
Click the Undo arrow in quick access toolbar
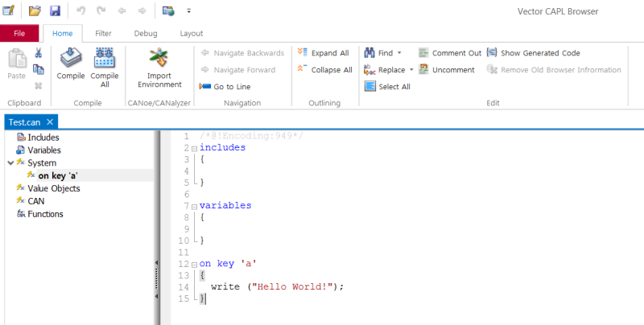81,10
